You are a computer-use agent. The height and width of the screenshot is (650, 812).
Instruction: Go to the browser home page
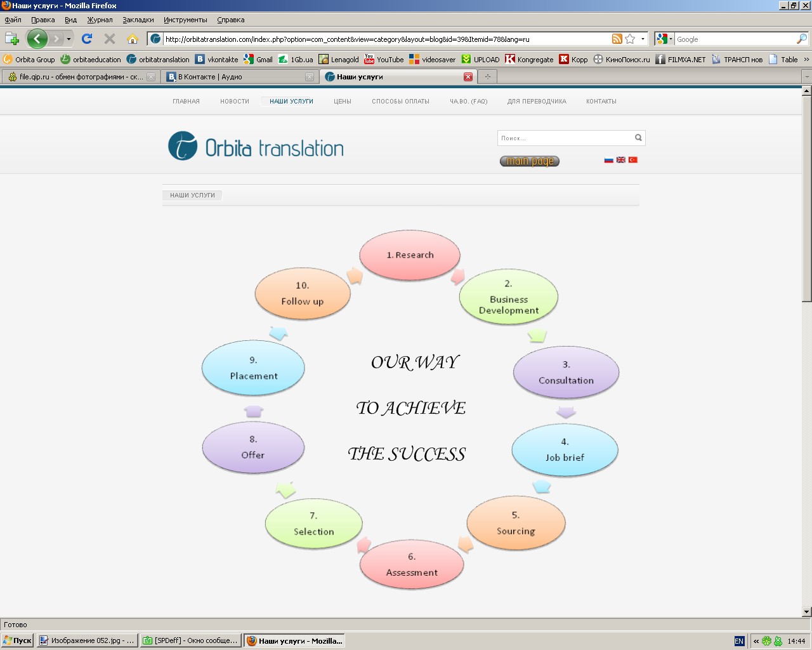132,39
